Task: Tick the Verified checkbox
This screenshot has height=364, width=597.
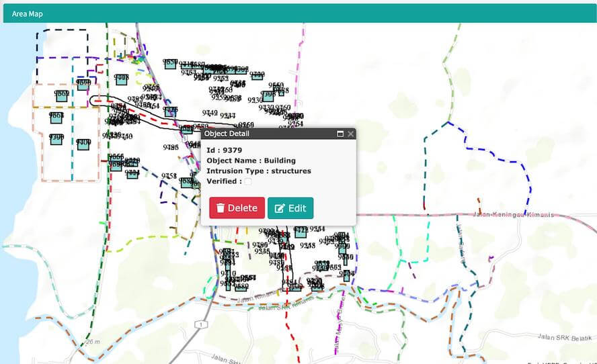Action: tap(248, 181)
